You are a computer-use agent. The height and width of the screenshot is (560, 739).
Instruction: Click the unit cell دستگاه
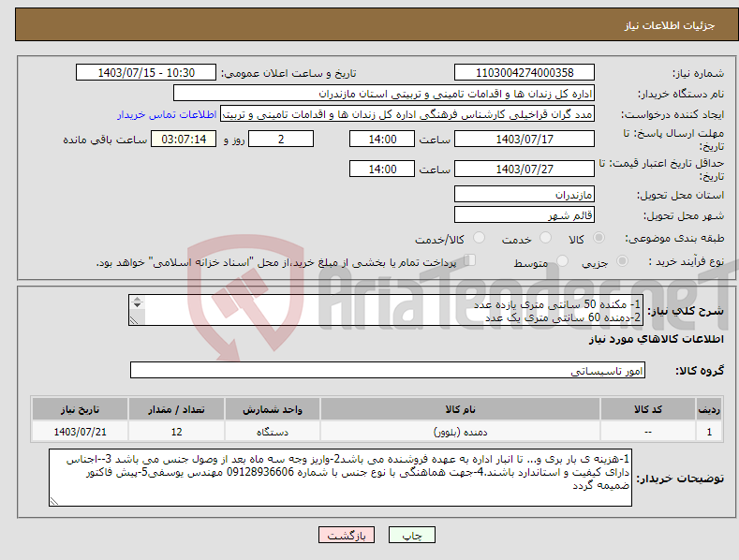coord(273,432)
